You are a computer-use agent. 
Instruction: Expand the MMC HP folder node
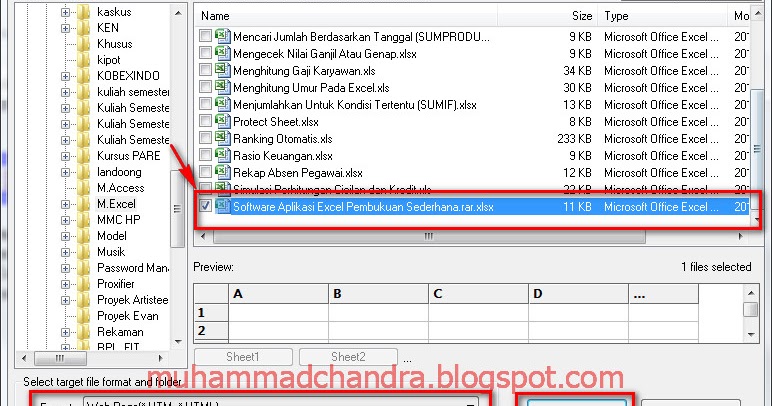pyautogui.click(x=65, y=220)
